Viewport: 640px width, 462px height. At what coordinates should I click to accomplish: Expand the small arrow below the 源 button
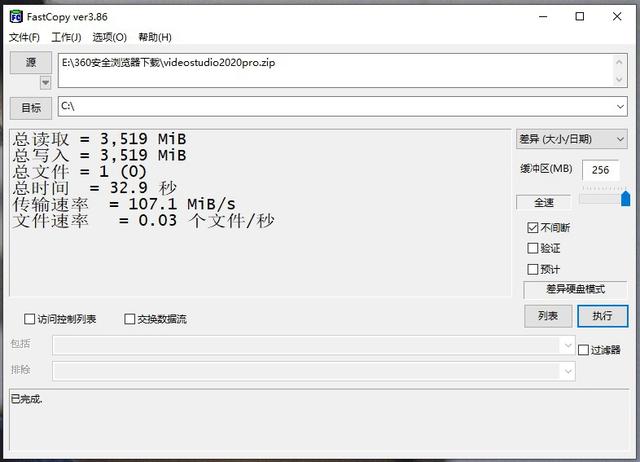click(45, 83)
